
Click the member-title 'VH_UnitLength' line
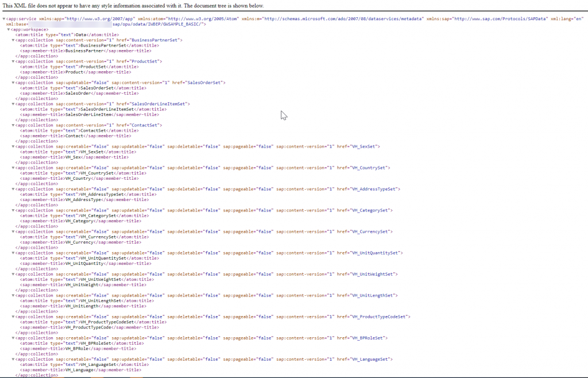pyautogui.click(x=83, y=306)
